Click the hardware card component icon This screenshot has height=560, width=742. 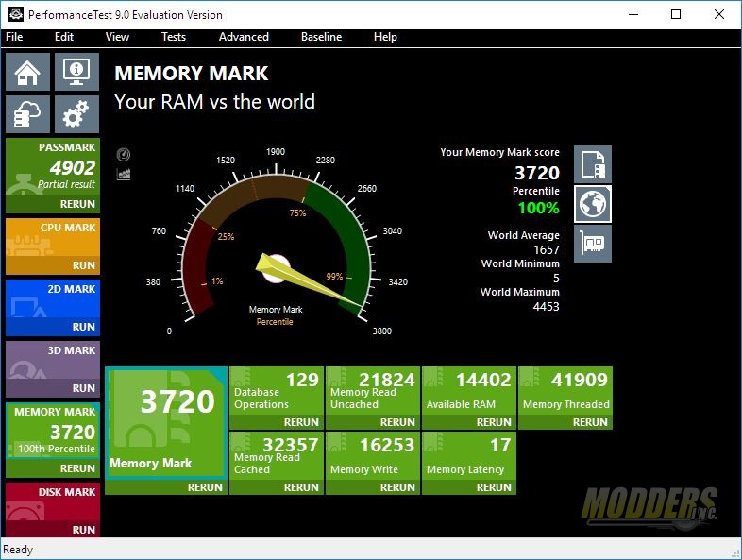tap(593, 244)
